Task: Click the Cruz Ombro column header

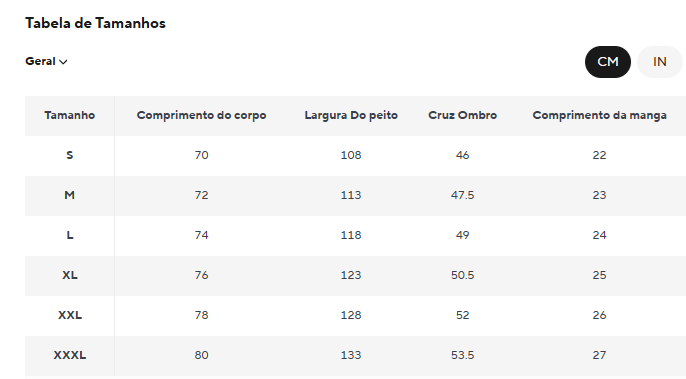Action: coord(462,116)
